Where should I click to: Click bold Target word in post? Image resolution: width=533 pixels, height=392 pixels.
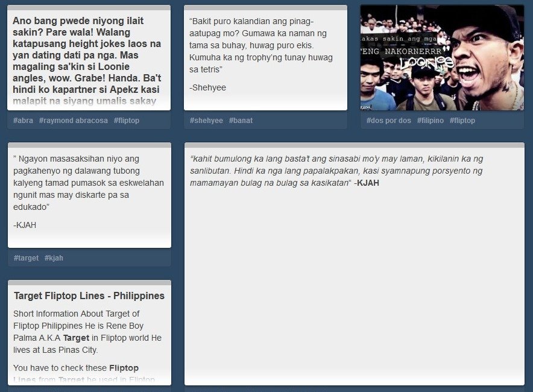(76, 338)
